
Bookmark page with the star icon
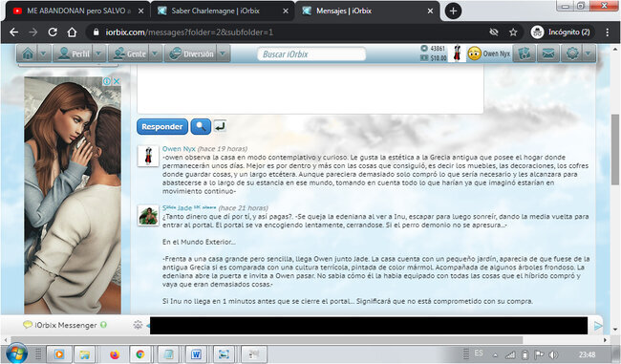tap(513, 32)
